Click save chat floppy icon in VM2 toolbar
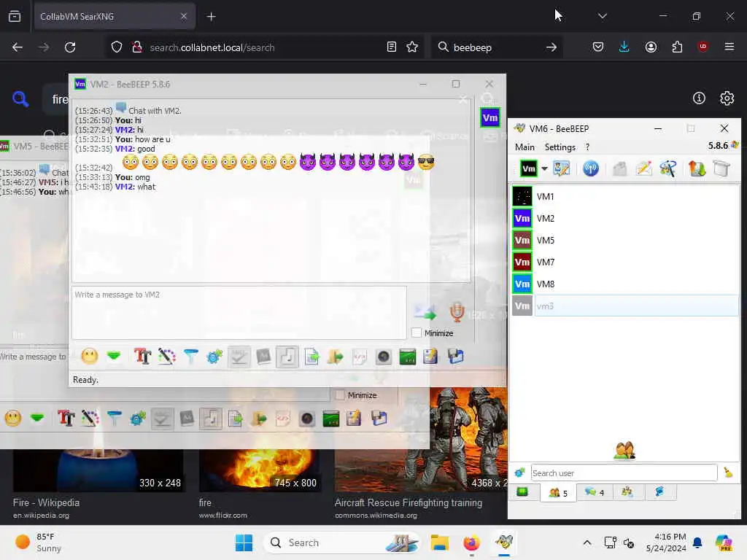 point(455,356)
